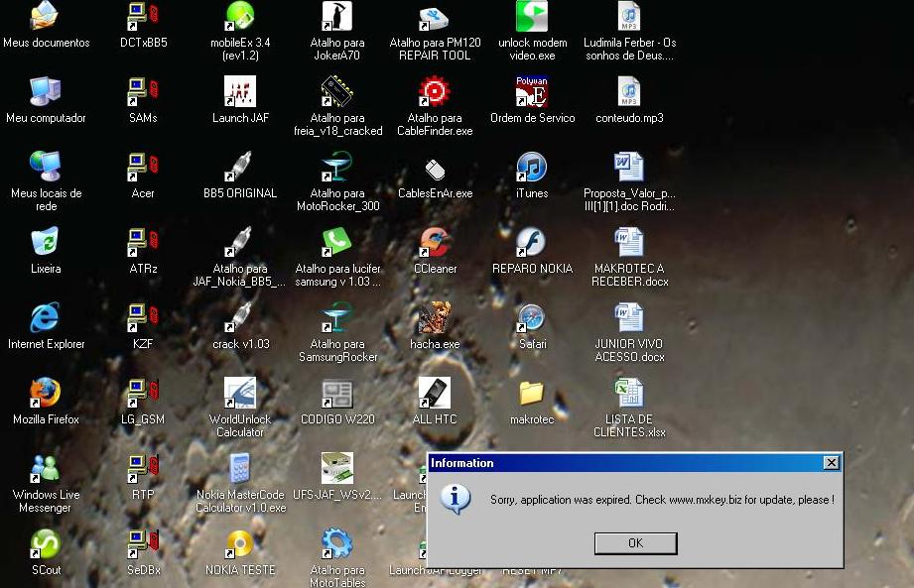Open the Acer shortcut icon
Screen dimensions: 914x588
tap(143, 167)
